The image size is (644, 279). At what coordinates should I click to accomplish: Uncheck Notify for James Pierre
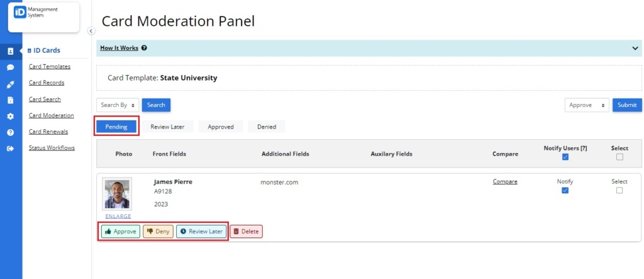click(565, 190)
